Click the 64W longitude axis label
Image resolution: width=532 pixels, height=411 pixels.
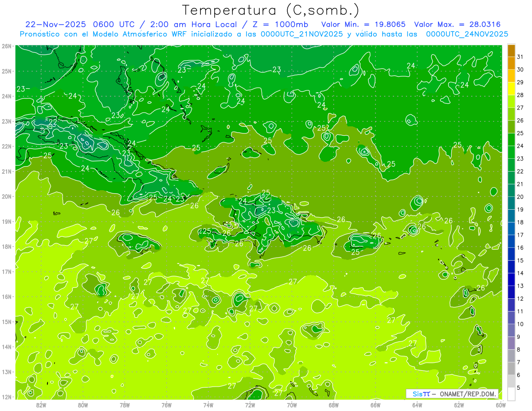tap(417, 404)
